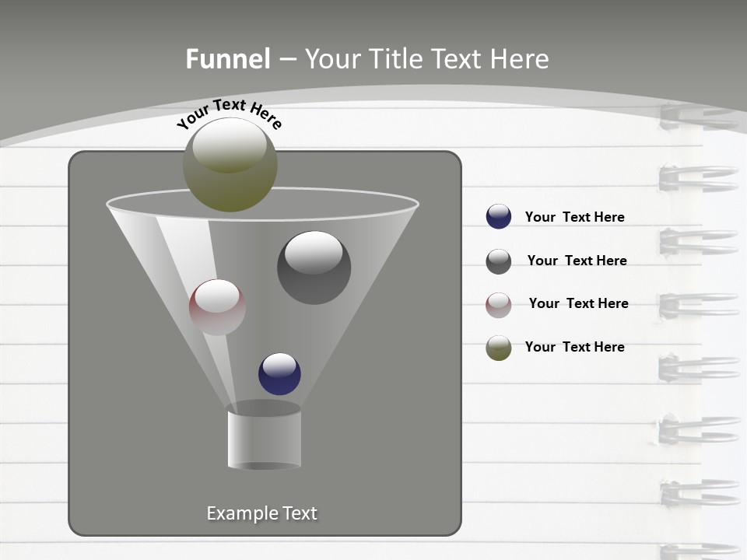The image size is (747, 560).
Task: Click the legend text beside the blue sphere
Action: (574, 217)
